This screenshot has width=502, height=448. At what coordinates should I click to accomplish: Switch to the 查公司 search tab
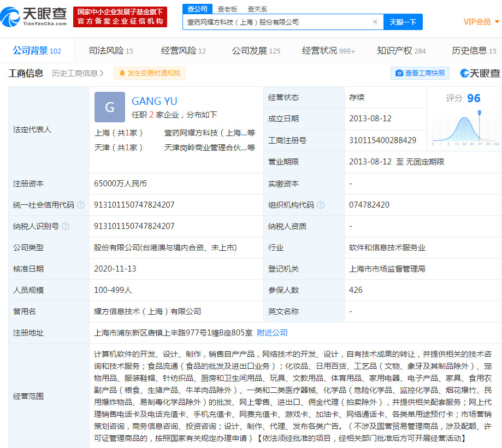pyautogui.click(x=197, y=9)
